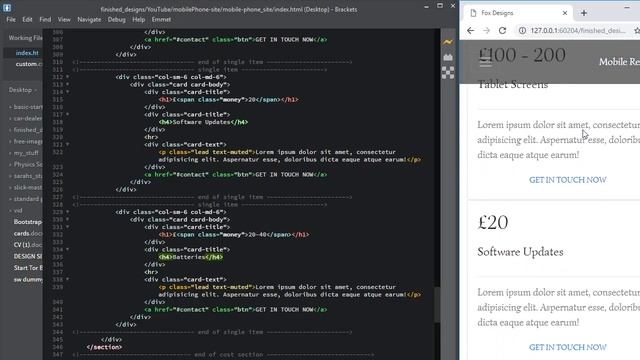Collapse the code fold at line 334
Screen dimensions: 640x360
(67, 249)
